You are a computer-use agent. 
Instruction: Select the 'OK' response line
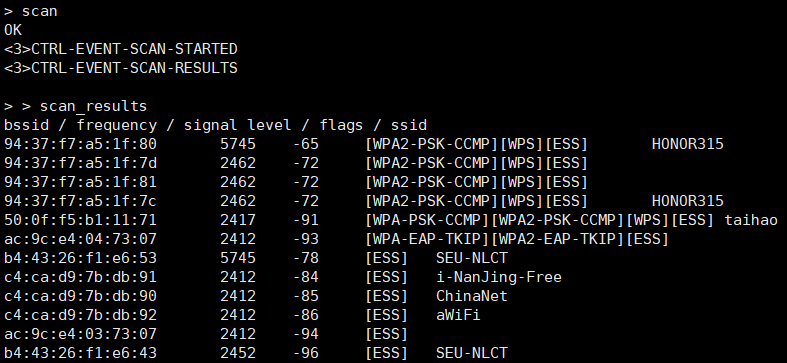[13, 30]
